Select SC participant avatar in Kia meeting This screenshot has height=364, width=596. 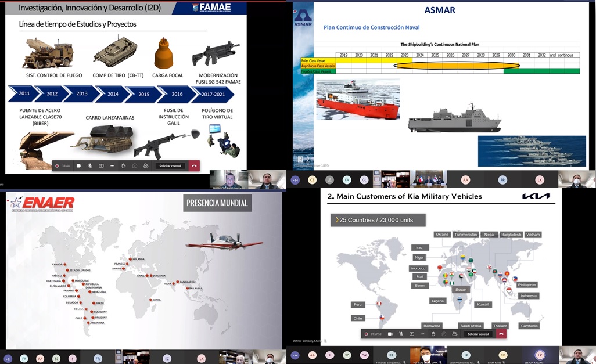coord(347,355)
